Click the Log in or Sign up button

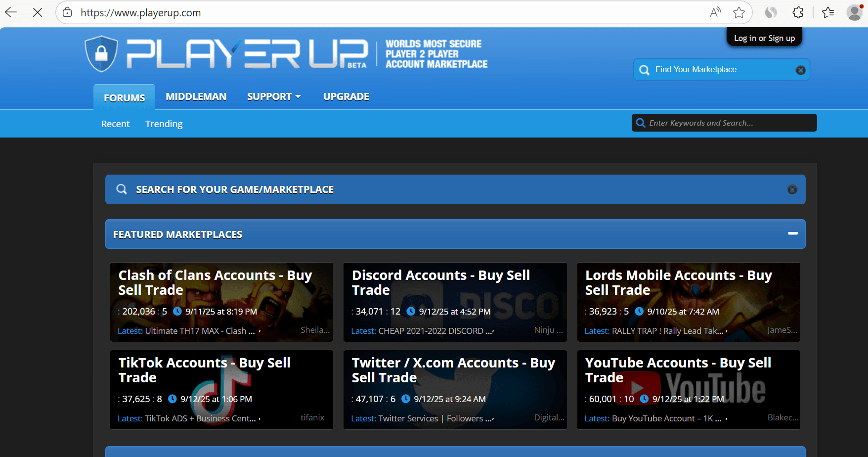pos(764,38)
